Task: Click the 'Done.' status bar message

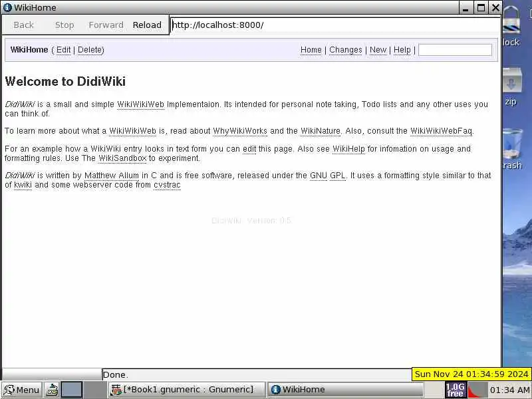Action: [115, 375]
